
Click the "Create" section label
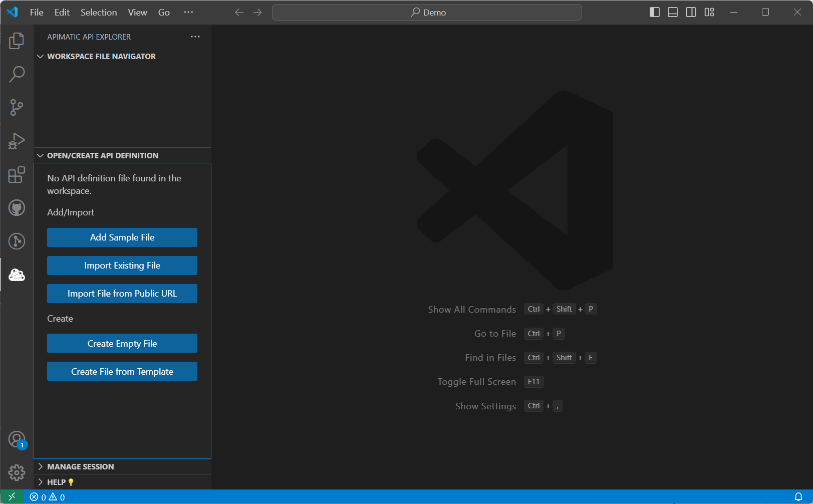click(60, 319)
